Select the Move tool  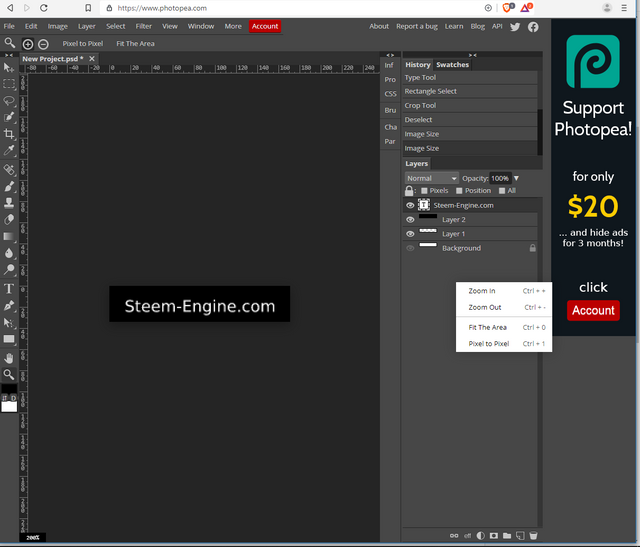tap(9, 68)
